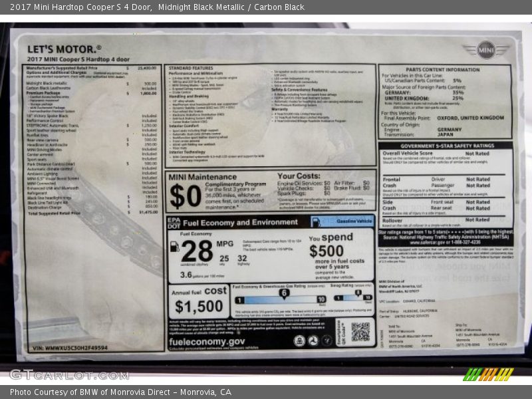Viewport: 532px width, 399px height.
Task: Click 'STANDARD FEATURES' heading
Action: [191, 68]
